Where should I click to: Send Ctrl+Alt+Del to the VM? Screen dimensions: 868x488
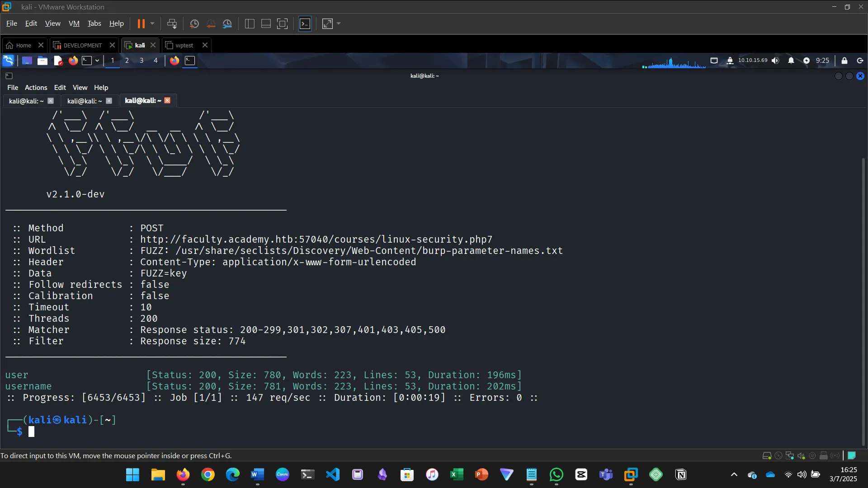click(x=172, y=23)
